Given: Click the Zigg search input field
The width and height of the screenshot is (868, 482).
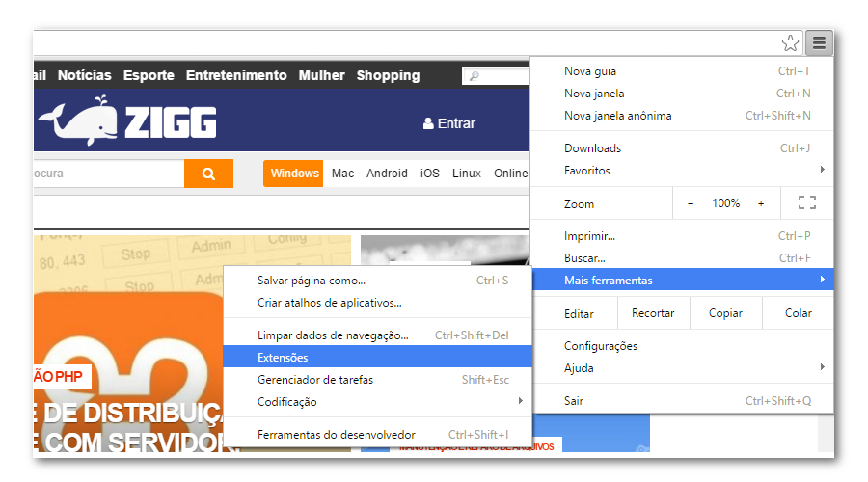Looking at the screenshot, I should [109, 174].
